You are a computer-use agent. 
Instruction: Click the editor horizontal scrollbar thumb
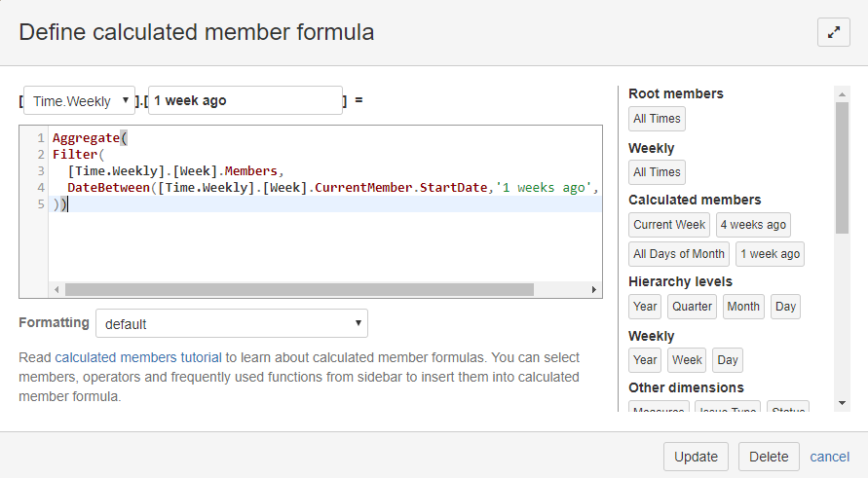click(299, 289)
